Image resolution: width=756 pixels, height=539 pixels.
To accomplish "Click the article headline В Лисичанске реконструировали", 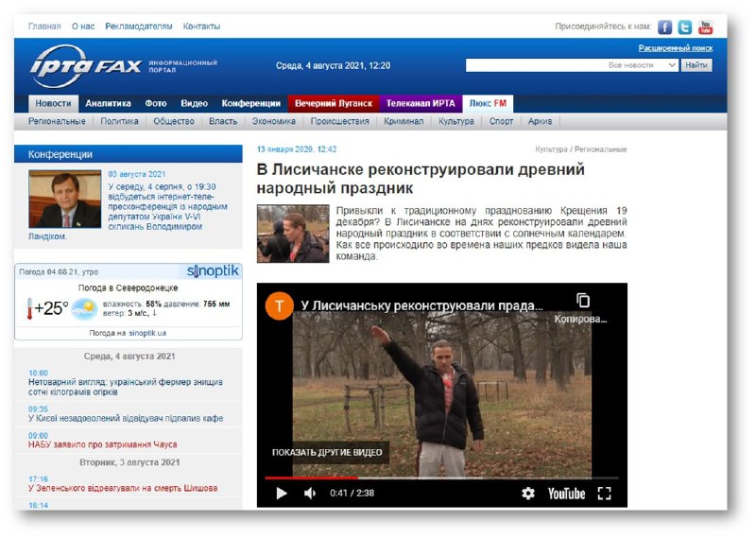I will pos(421,179).
